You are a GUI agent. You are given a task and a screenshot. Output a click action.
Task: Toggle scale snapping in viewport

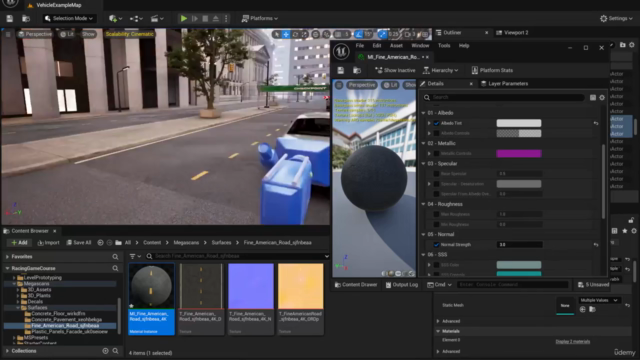(x=382, y=35)
